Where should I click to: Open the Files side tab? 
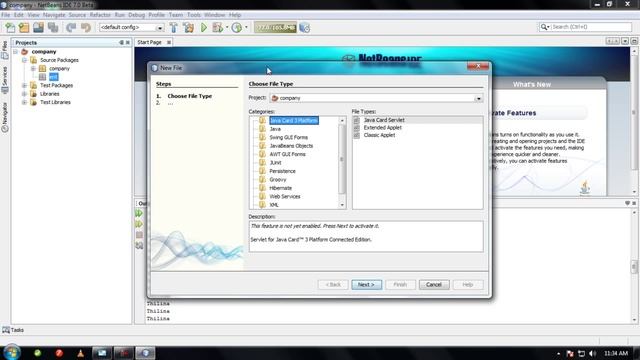point(4,50)
